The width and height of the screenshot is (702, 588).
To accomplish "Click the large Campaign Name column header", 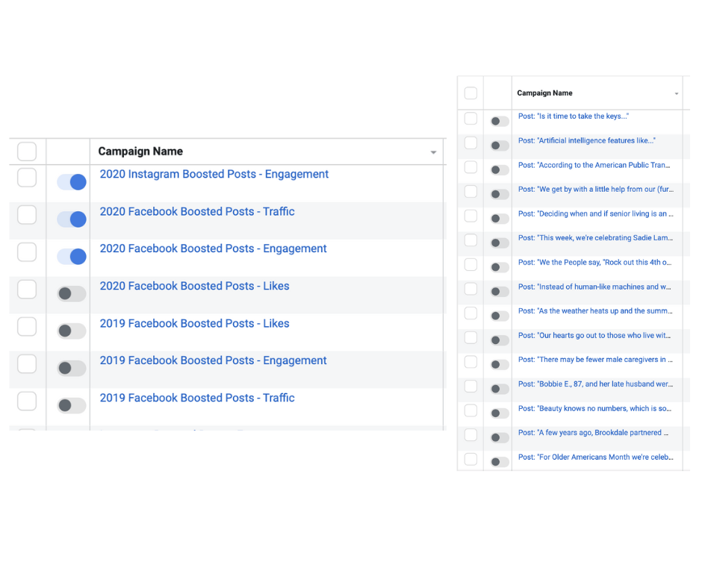I will (x=140, y=151).
